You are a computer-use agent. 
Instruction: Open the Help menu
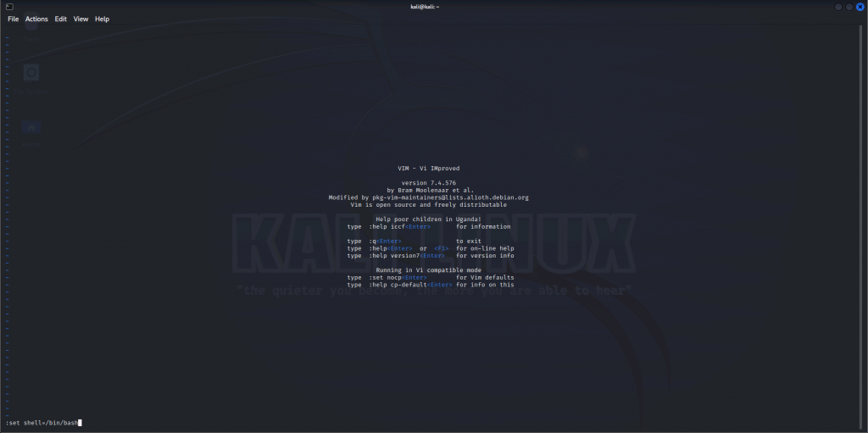102,19
